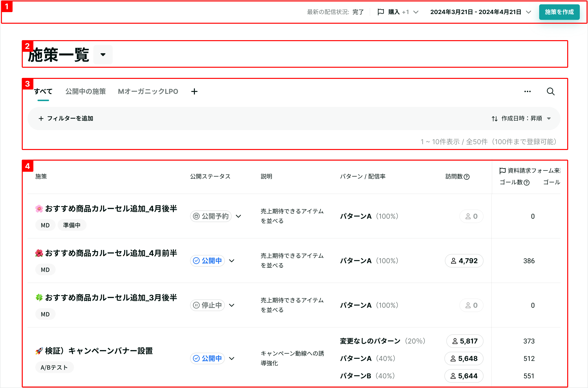Image resolution: width=588 pixels, height=388 pixels.
Task: Click the A/Bテスト tag
Action: coord(54,367)
